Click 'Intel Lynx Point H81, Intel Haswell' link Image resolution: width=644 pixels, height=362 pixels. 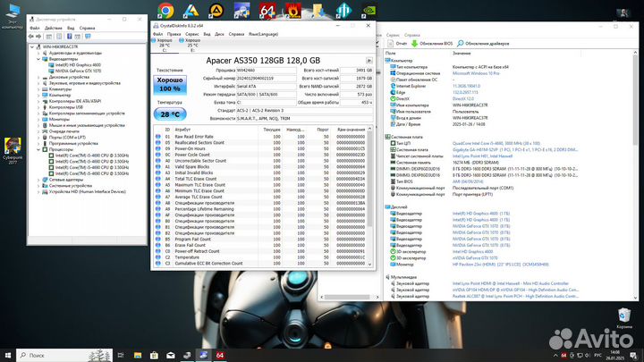click(483, 156)
